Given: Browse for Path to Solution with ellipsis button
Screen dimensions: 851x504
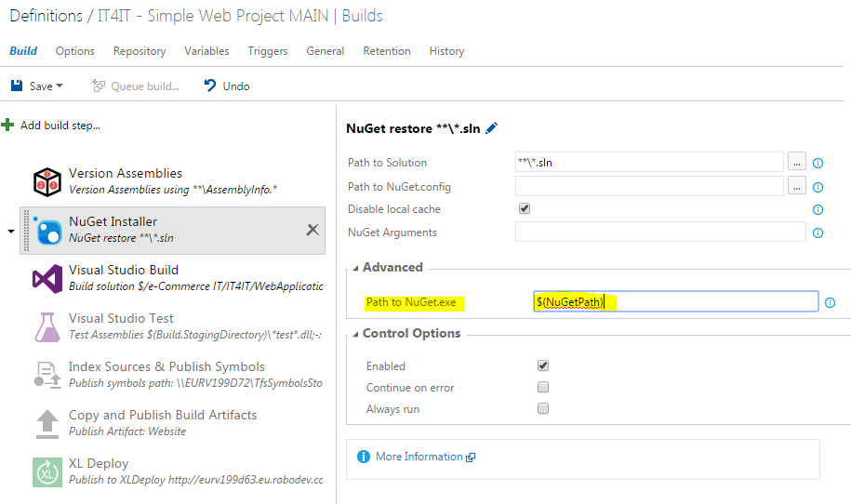Looking at the screenshot, I should pos(796,162).
